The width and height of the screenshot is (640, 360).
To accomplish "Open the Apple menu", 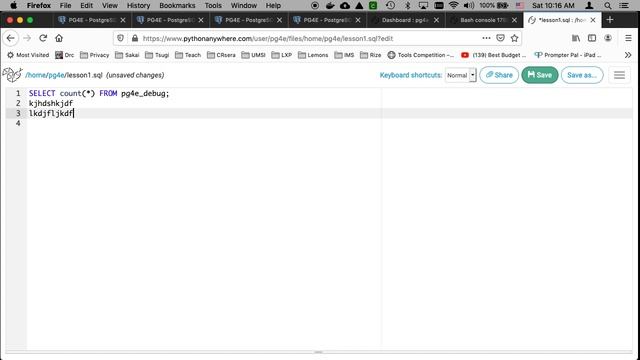I will click(13, 5).
